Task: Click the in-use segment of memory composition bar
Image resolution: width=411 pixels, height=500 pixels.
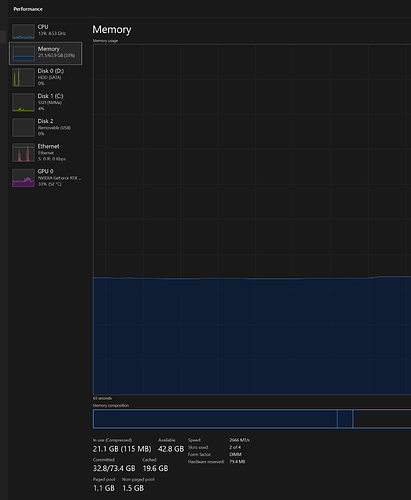Action: (x=215, y=419)
